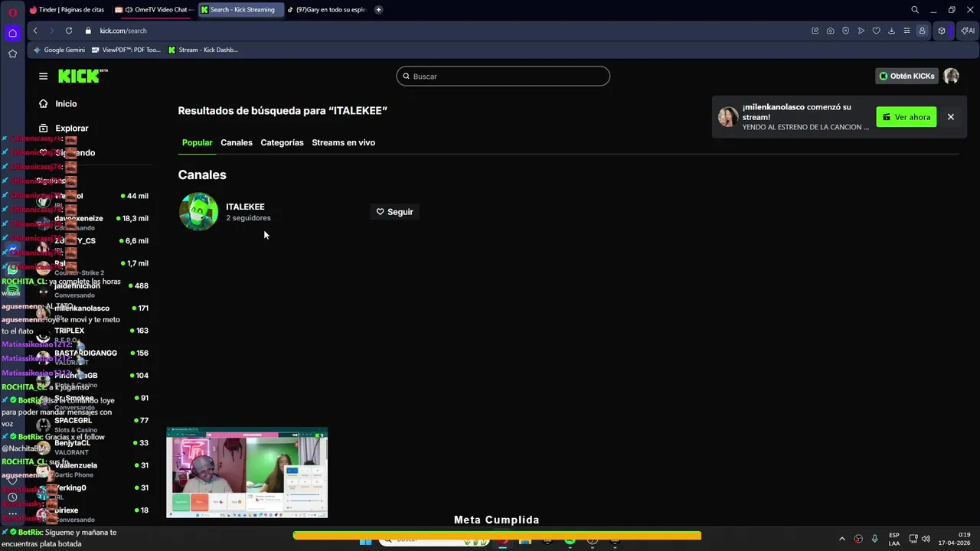Open the extensions cube icon

click(x=942, y=31)
